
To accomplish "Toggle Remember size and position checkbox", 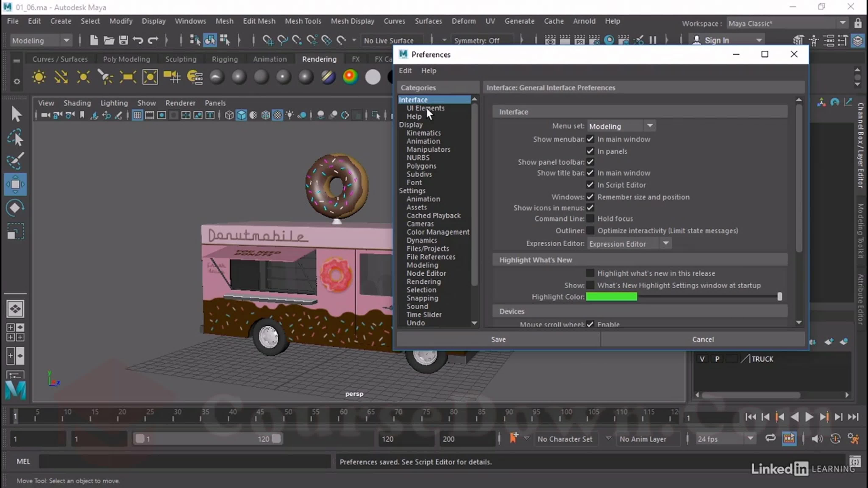I will 590,197.
